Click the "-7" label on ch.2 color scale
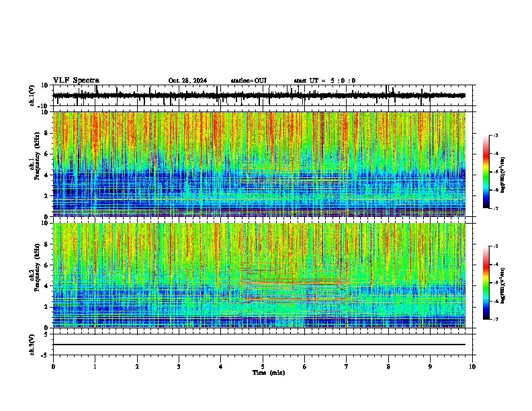 [x=496, y=319]
